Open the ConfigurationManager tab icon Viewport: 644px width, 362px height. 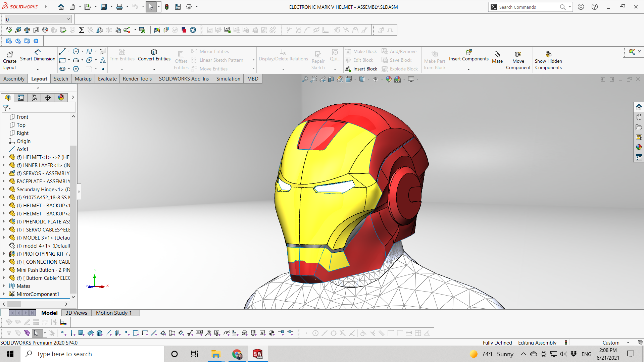[x=34, y=98]
